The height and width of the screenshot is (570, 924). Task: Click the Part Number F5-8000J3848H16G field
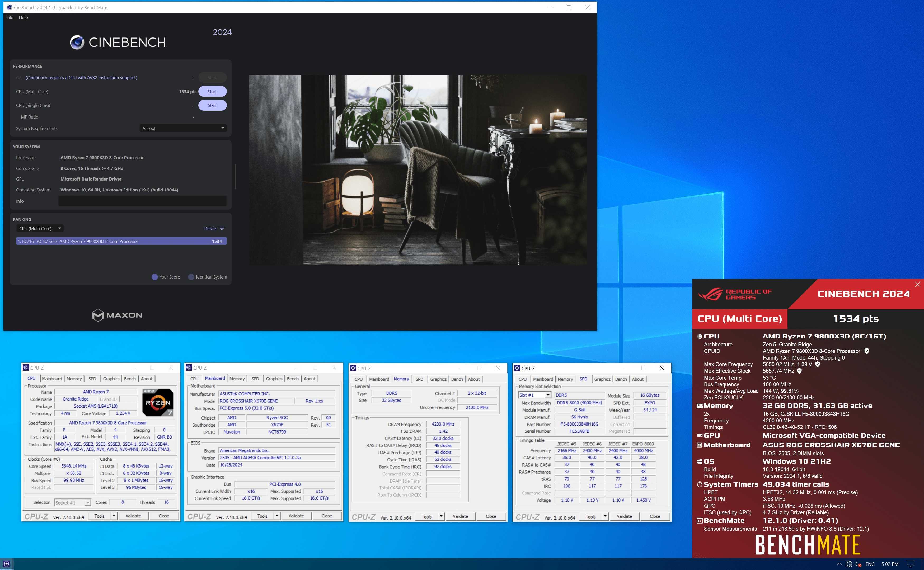pos(579,424)
